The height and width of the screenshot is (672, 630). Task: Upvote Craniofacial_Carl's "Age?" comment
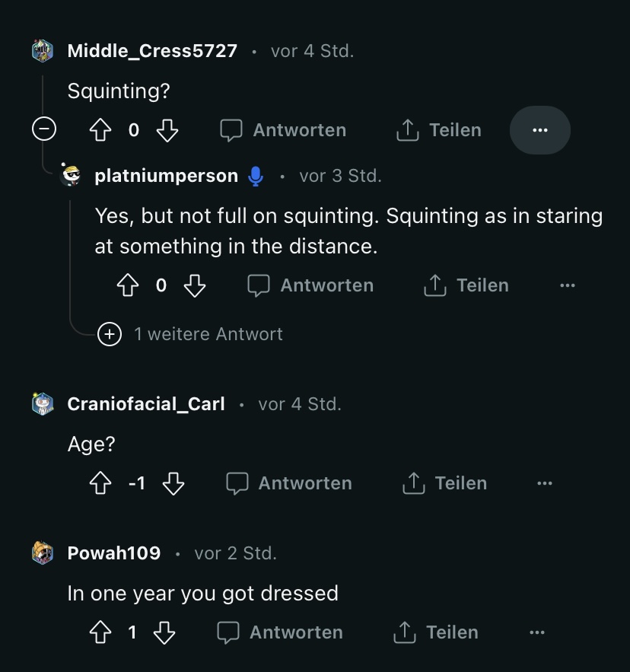[100, 483]
